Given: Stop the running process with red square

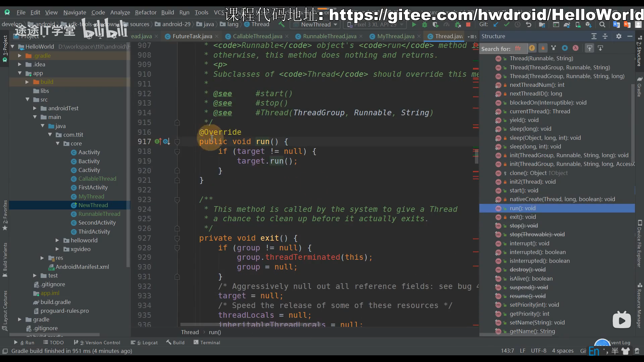Looking at the screenshot, I should [x=468, y=24].
